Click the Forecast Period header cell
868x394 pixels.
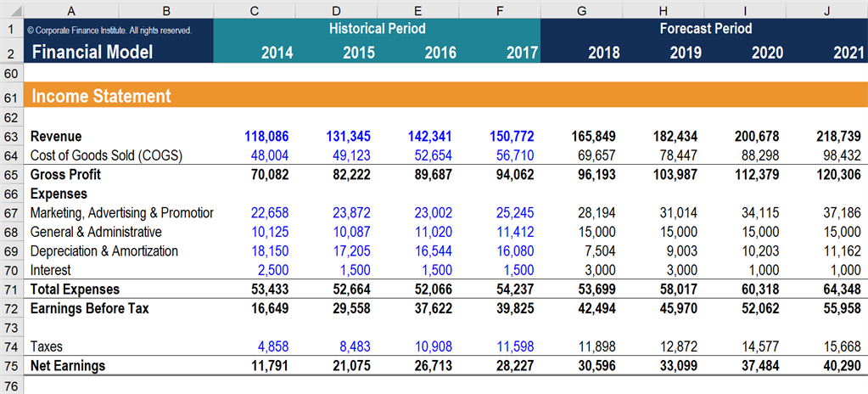point(705,29)
